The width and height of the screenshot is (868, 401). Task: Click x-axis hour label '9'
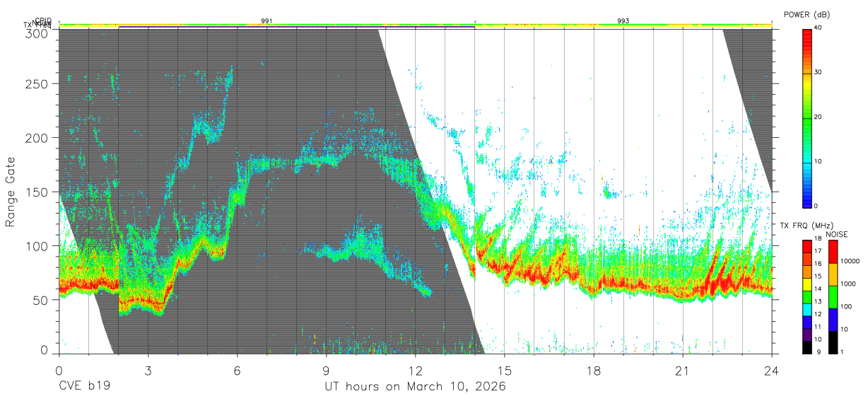tap(326, 370)
